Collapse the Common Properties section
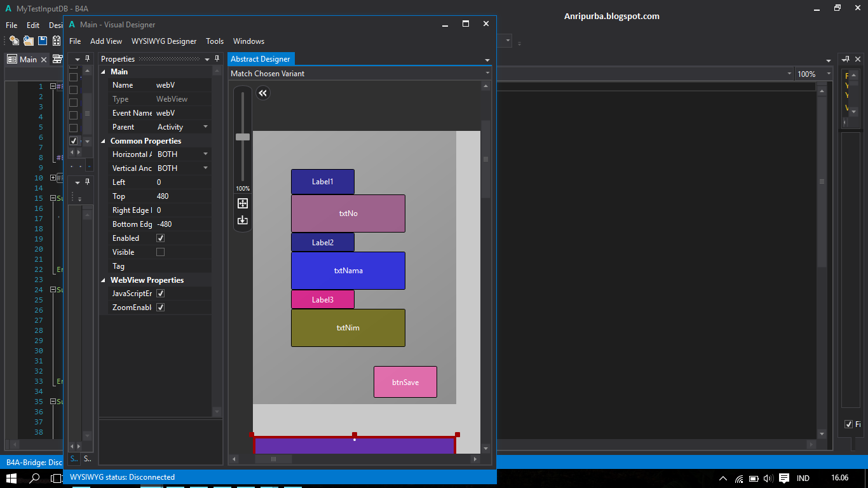 (104, 141)
